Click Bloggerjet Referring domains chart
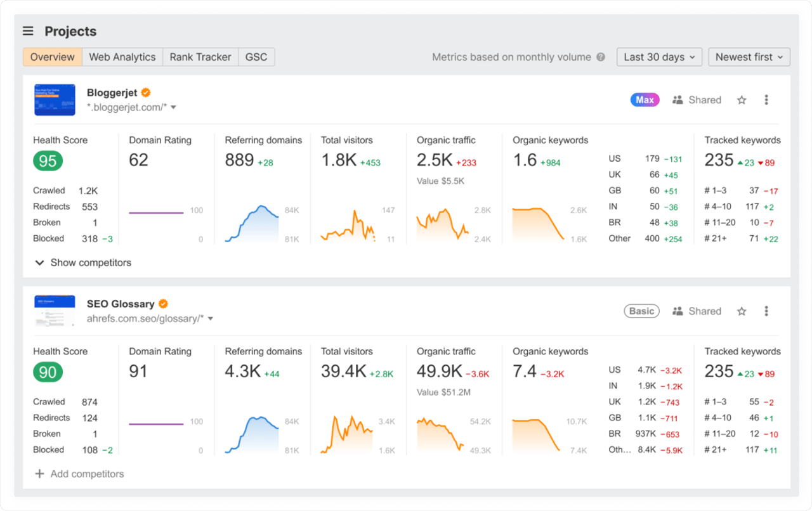Image resolution: width=812 pixels, height=511 pixels. (x=252, y=223)
